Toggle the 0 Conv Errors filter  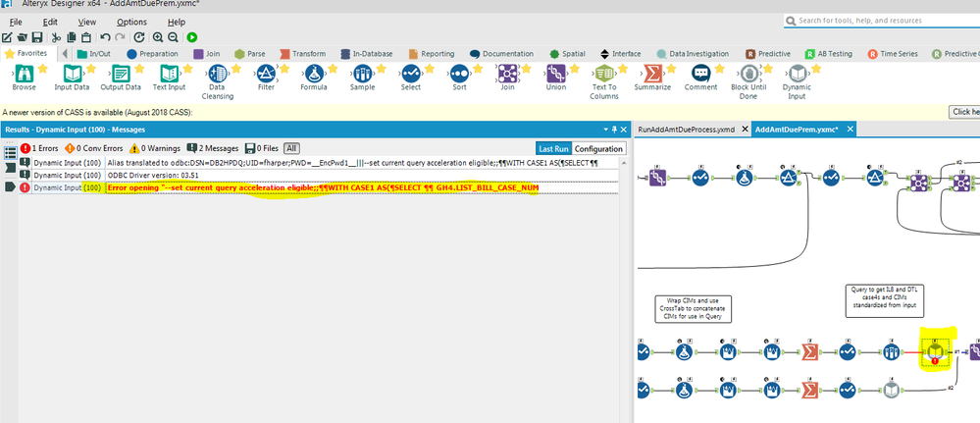click(93, 148)
